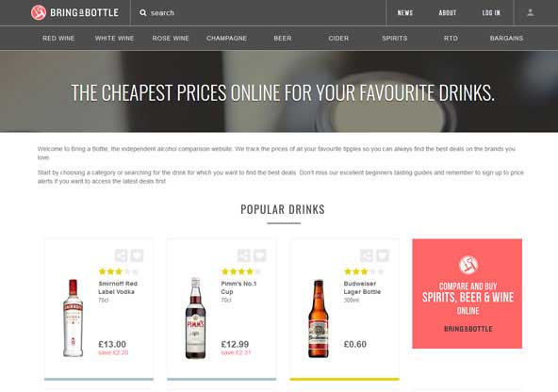Click the Log In link
This screenshot has width=558, height=392.
click(491, 13)
